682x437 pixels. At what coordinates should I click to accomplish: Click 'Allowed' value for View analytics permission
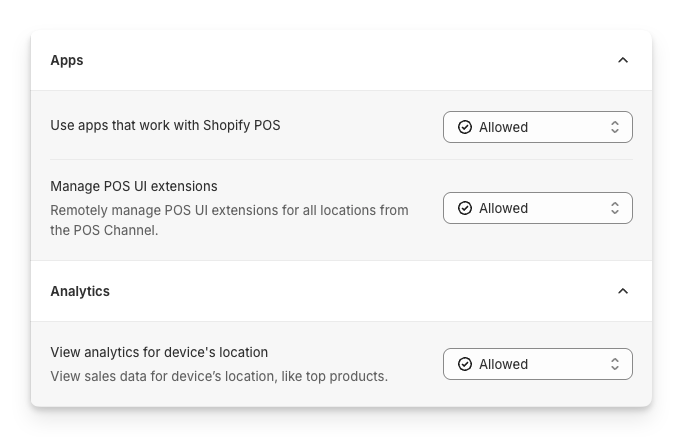[x=503, y=364]
